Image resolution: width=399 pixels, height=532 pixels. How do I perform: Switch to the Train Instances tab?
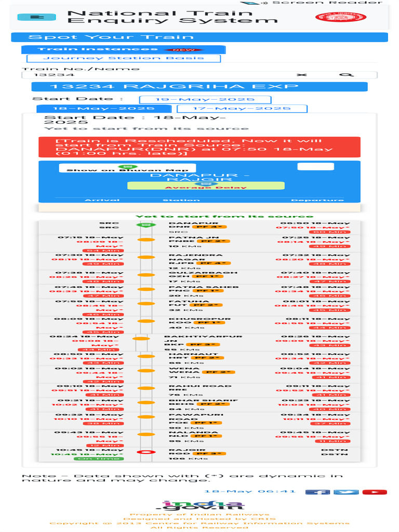124,49
